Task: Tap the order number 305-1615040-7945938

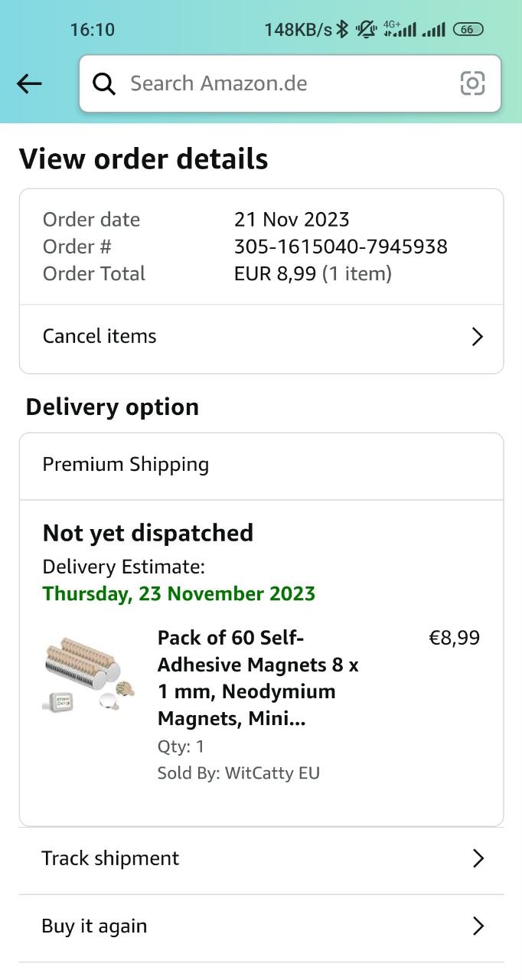Action: pos(341,247)
